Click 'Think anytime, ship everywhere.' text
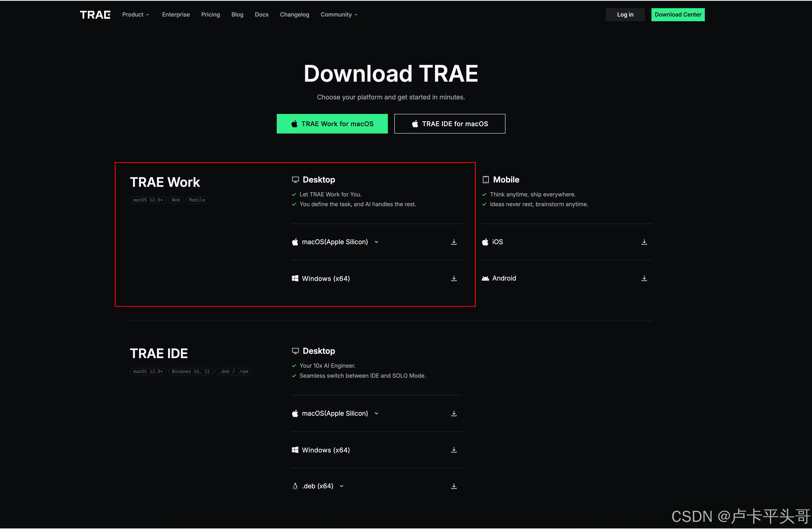 tap(533, 194)
